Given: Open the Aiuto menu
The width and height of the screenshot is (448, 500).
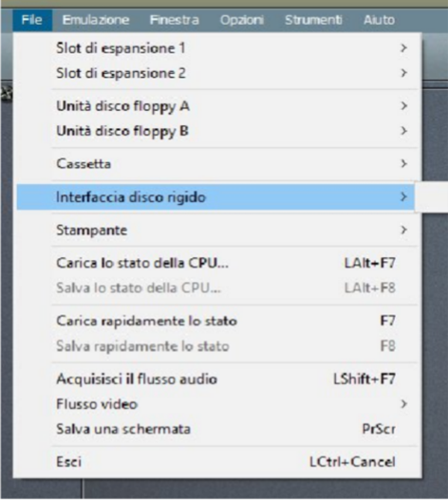Looking at the screenshot, I should (x=379, y=20).
